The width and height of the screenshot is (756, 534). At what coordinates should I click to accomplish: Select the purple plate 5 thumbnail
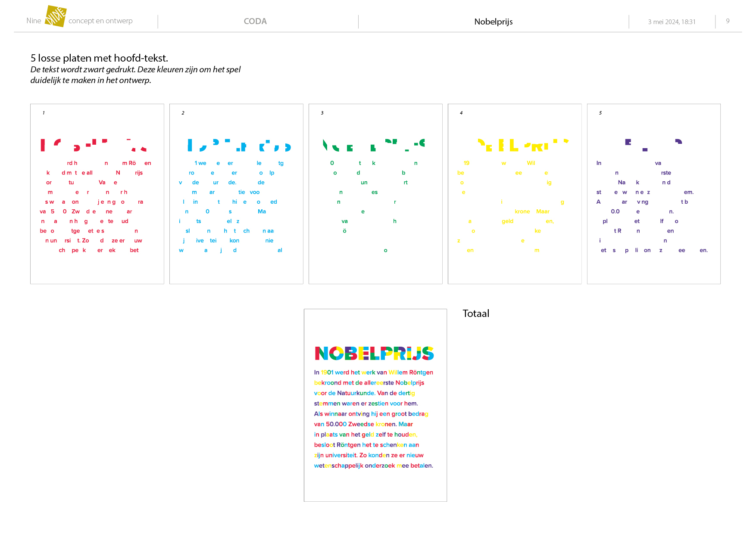[x=654, y=194]
